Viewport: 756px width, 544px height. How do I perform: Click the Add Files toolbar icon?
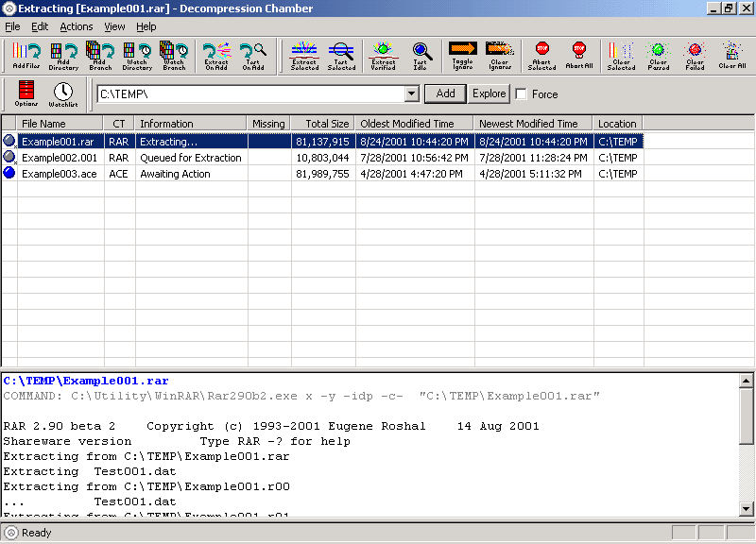point(26,56)
